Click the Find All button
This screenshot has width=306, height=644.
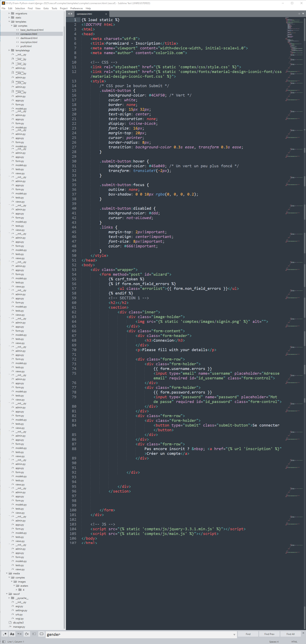[x=290, y=634]
